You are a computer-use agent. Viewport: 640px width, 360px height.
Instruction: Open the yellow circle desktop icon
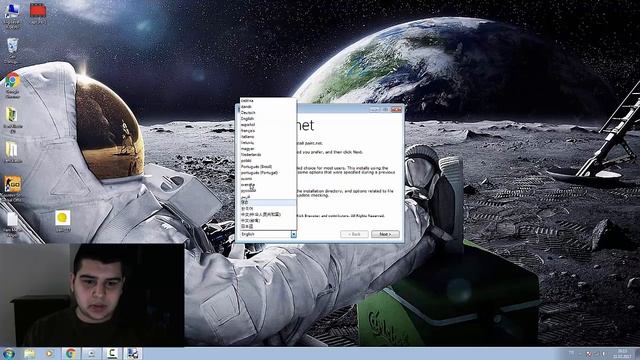click(62, 221)
